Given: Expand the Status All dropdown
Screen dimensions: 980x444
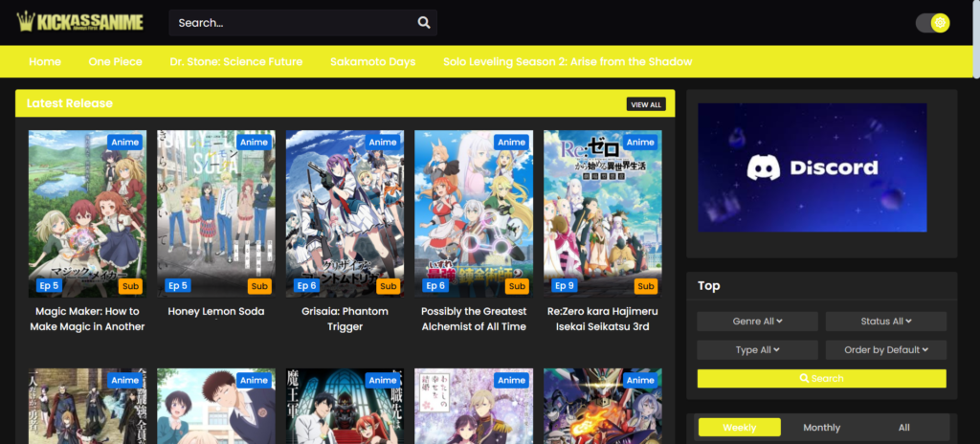Looking at the screenshot, I should click(886, 322).
